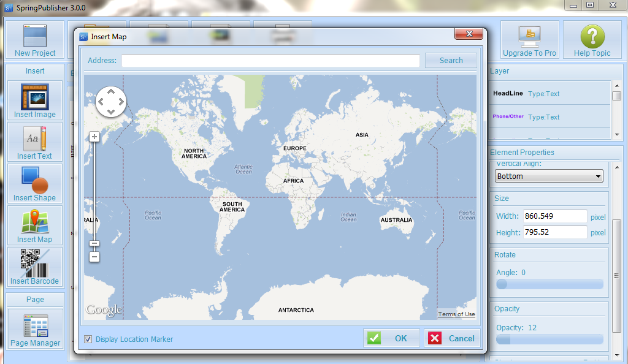The width and height of the screenshot is (628, 364).
Task: Click the Address input field
Action: (x=270, y=61)
